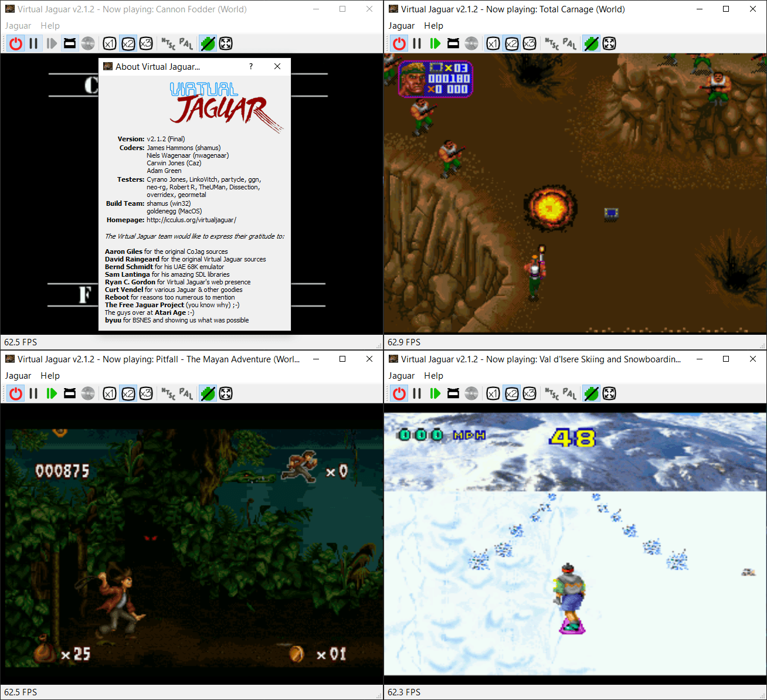Minimize the Pitfall window
The image size is (767, 700).
pyautogui.click(x=315, y=359)
